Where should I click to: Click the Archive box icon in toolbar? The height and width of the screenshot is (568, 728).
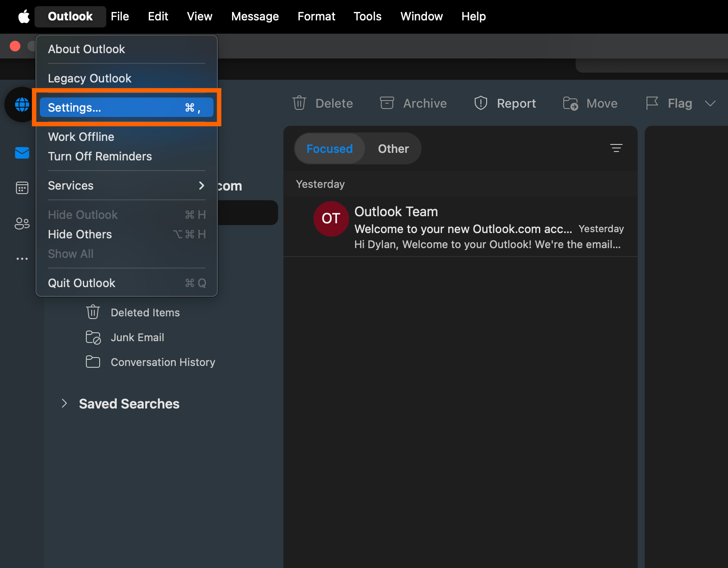tap(387, 103)
